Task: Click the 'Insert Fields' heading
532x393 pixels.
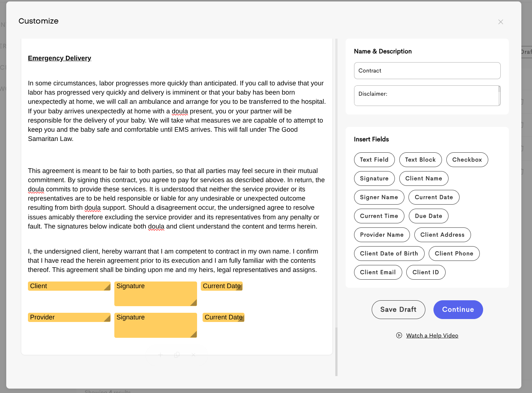Action: pyautogui.click(x=371, y=139)
